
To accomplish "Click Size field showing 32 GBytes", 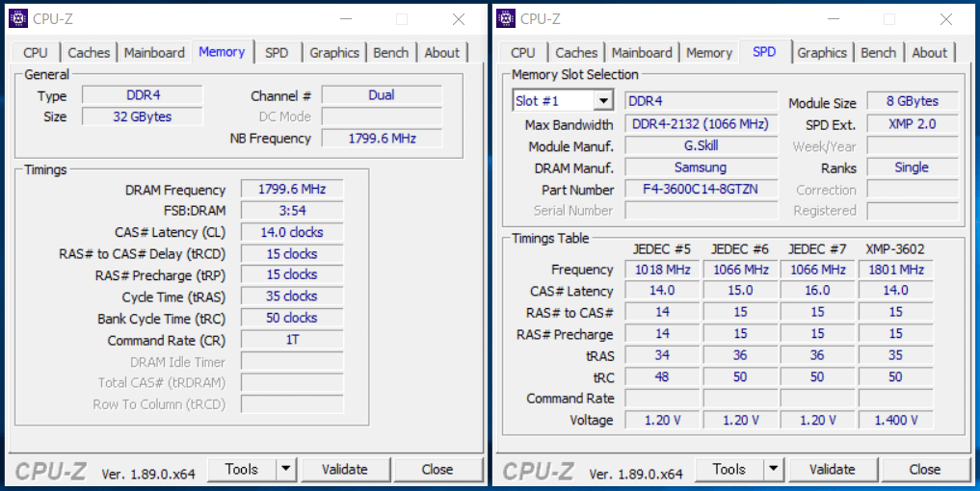I will (143, 116).
